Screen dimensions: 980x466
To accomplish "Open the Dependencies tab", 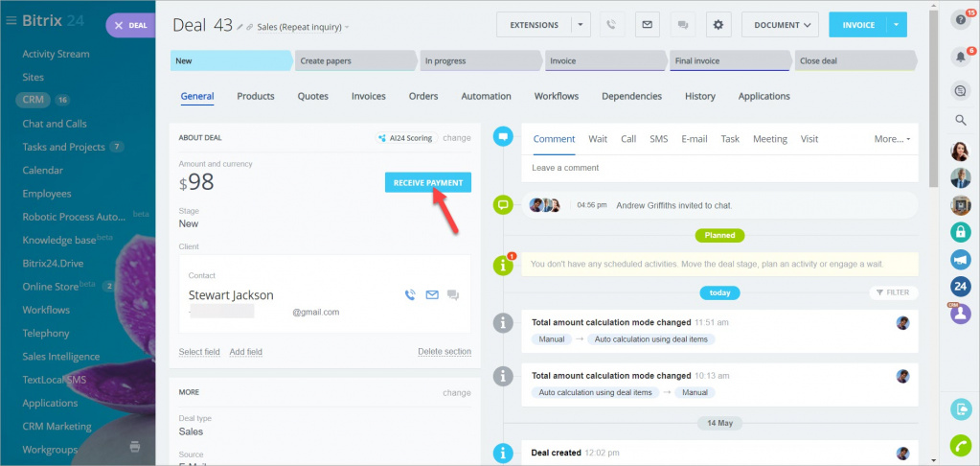I will (632, 96).
